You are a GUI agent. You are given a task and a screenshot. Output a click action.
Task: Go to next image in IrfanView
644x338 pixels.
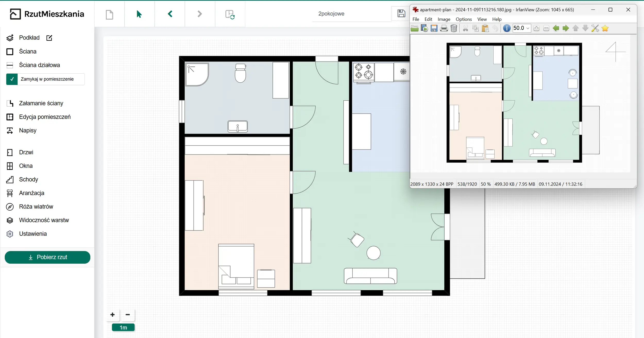pyautogui.click(x=566, y=28)
